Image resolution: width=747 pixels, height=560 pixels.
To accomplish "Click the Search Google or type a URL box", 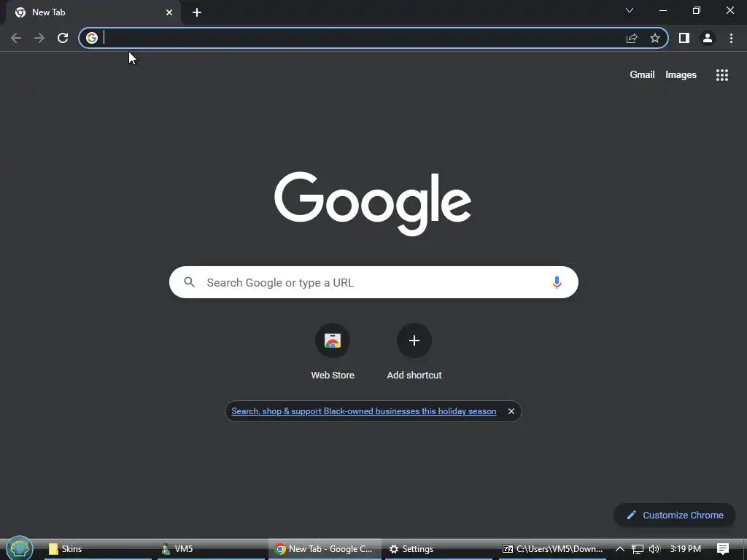I will (x=373, y=282).
